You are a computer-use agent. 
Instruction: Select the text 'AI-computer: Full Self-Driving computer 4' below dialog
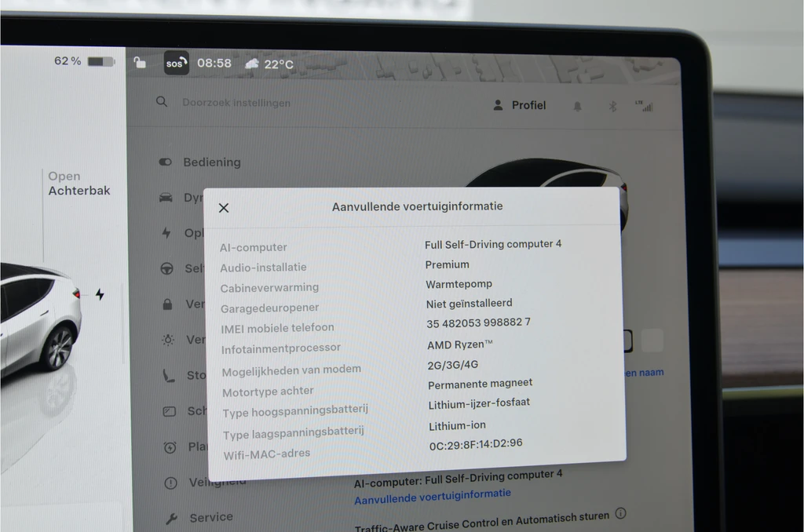458,478
